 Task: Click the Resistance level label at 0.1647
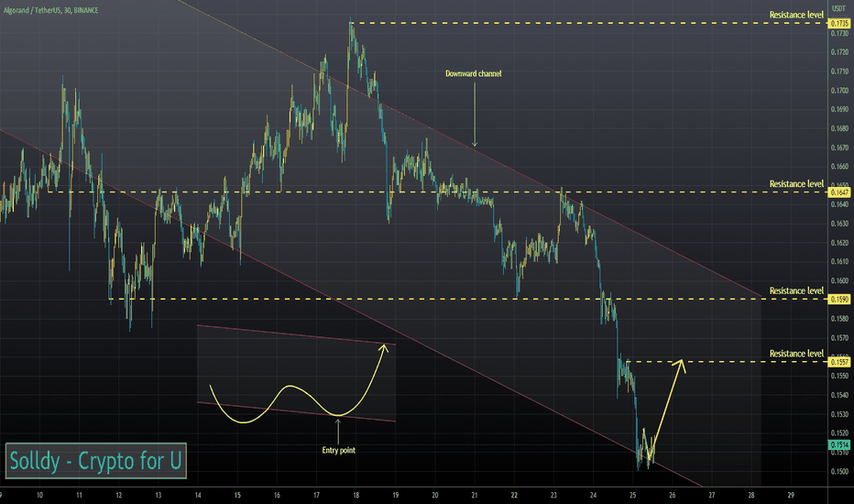tap(796, 183)
